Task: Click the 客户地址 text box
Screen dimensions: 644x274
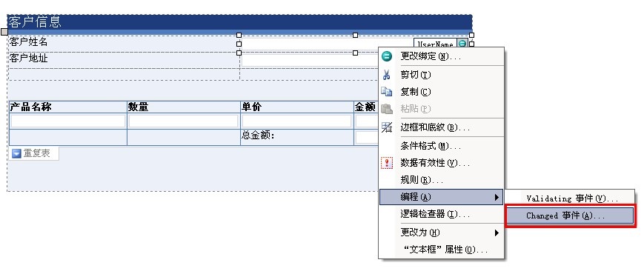Action: pyautogui.click(x=310, y=60)
